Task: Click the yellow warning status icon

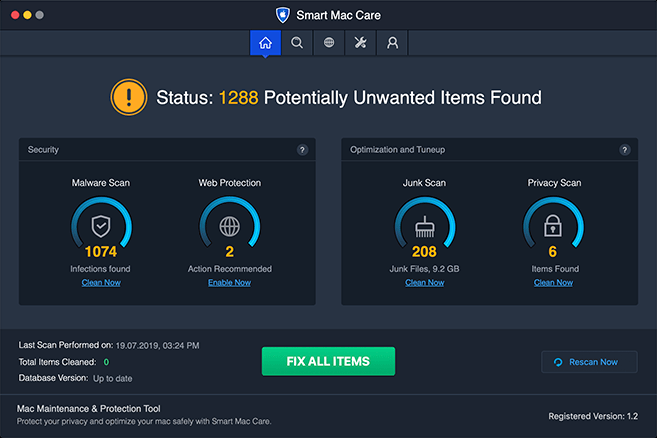Action: tap(129, 97)
